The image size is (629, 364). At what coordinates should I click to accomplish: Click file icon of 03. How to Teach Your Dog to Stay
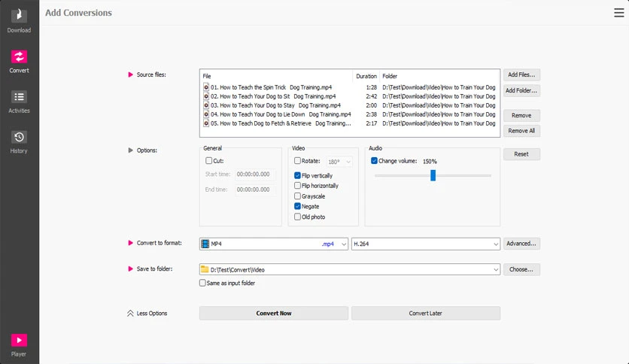point(206,105)
